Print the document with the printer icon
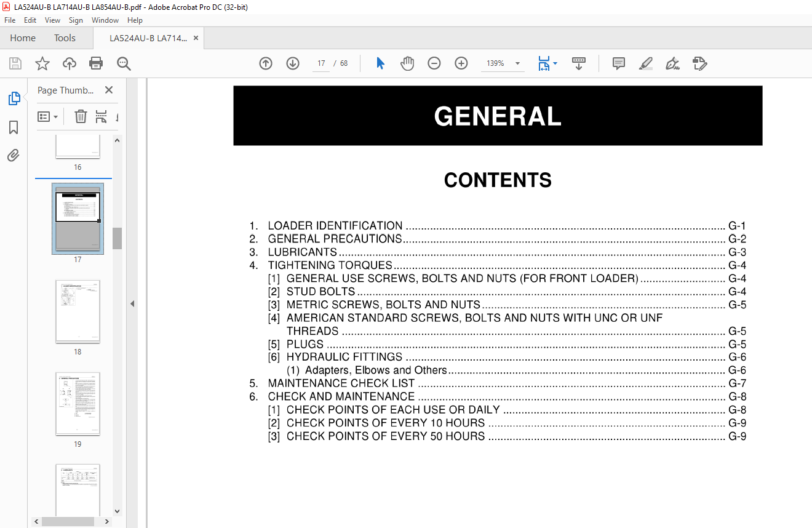The image size is (812, 528). [x=96, y=63]
